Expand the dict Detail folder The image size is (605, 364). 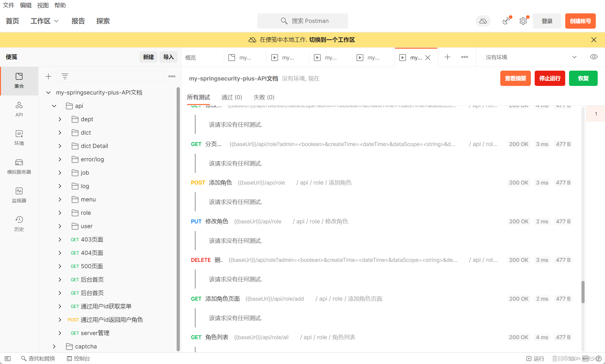point(60,146)
